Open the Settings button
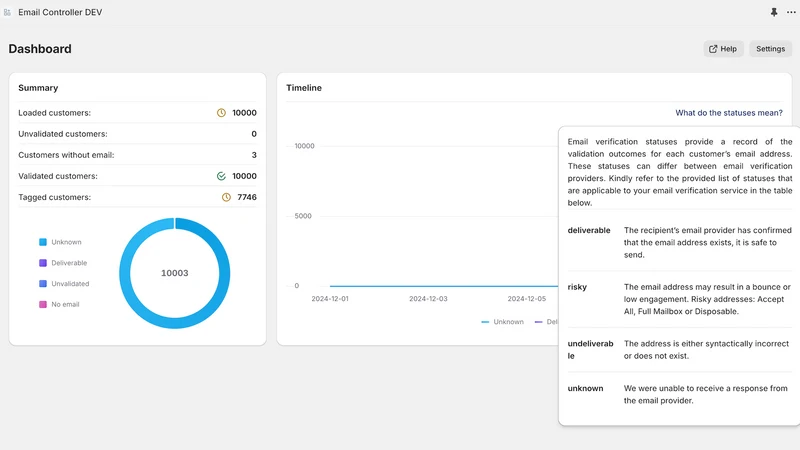Screen dimensions: 800x450 coord(770,49)
